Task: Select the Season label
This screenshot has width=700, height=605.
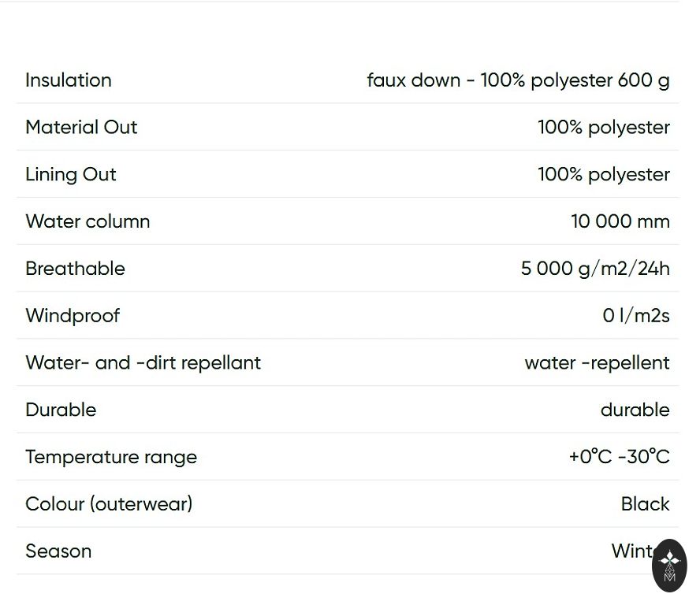Action: coord(58,551)
